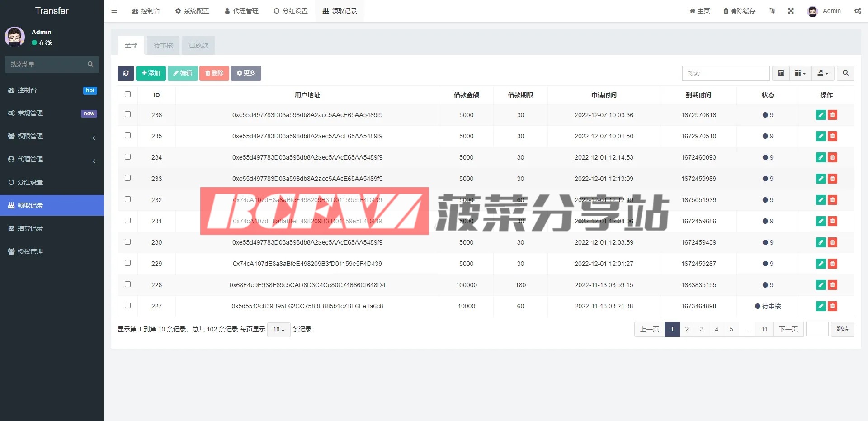The image size is (868, 421).
Task: Check the checkbox for record 235
Action: coord(127,136)
